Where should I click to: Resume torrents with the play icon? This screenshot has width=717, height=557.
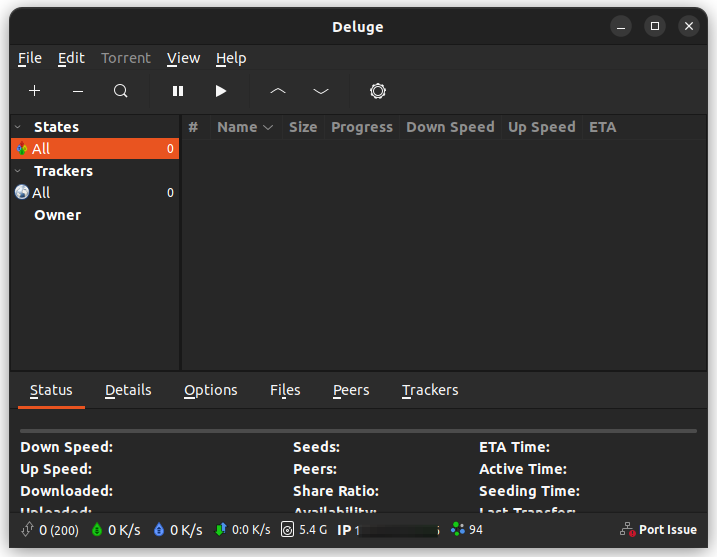pyautogui.click(x=221, y=91)
